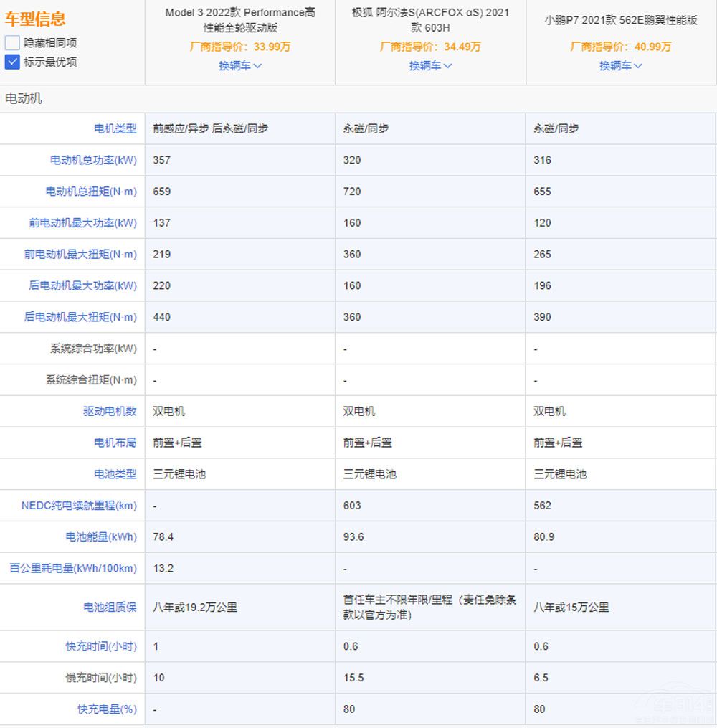The height and width of the screenshot is (728, 717).
Task: Click the 电动机 section header
Action: 24,99
